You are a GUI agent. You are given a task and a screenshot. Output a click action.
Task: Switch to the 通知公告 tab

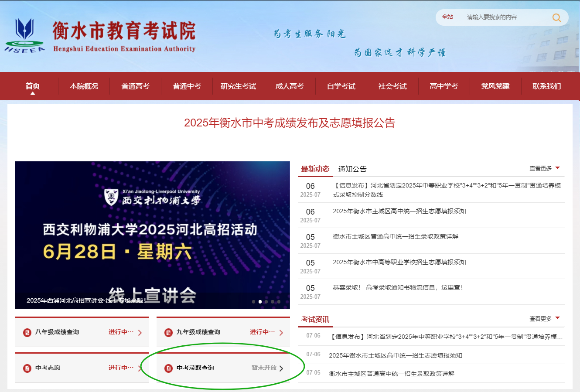352,169
